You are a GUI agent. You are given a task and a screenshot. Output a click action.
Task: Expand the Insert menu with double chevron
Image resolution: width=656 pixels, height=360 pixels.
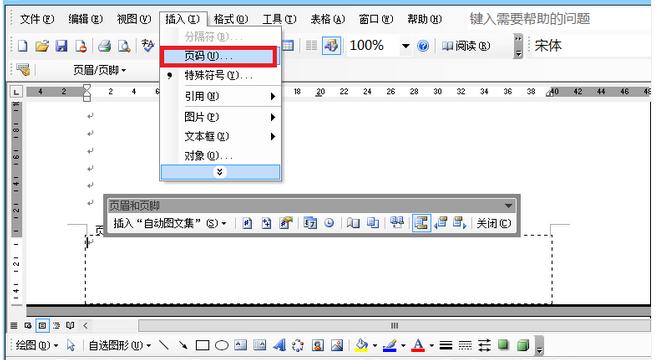(220, 172)
